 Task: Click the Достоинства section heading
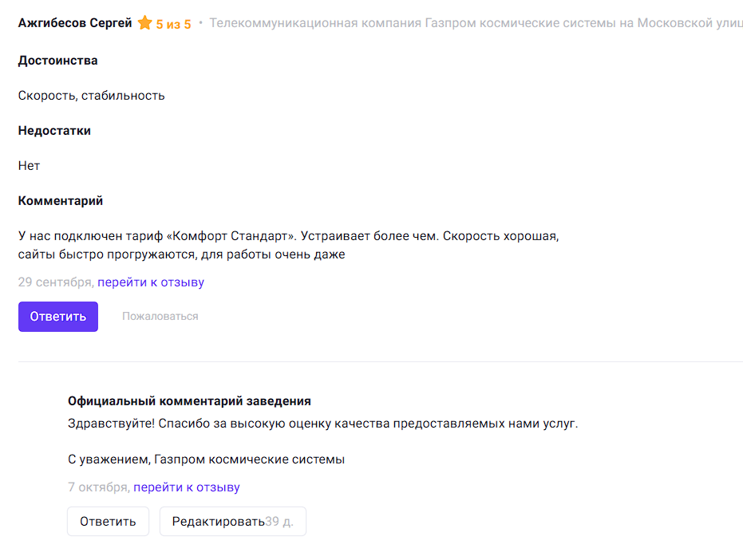point(58,61)
